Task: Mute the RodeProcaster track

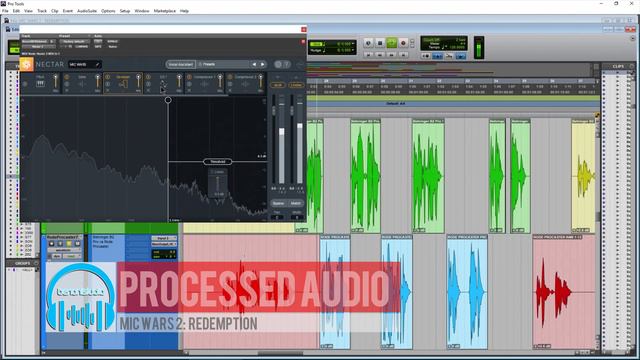Action: [78, 244]
